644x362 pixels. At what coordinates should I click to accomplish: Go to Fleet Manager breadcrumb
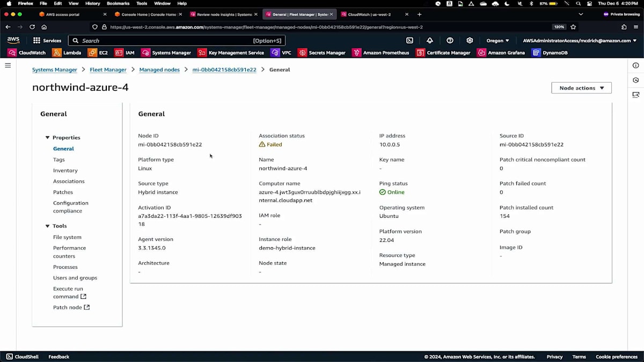pos(108,70)
